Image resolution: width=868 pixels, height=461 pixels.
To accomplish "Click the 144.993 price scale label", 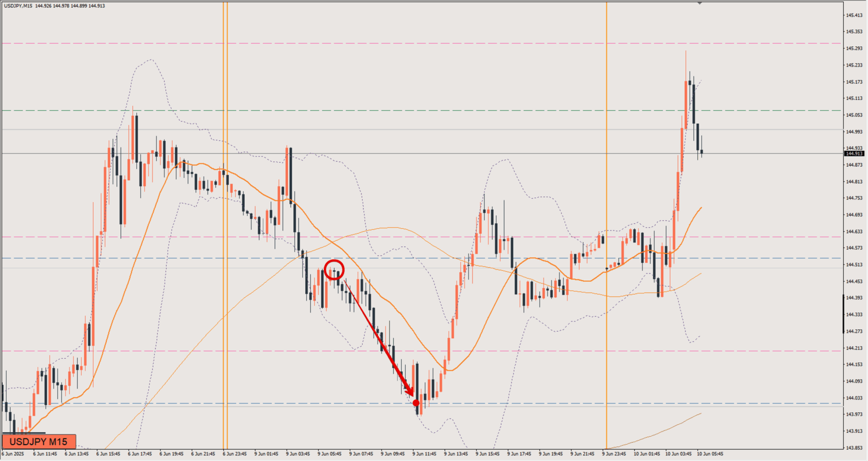I will (x=854, y=132).
